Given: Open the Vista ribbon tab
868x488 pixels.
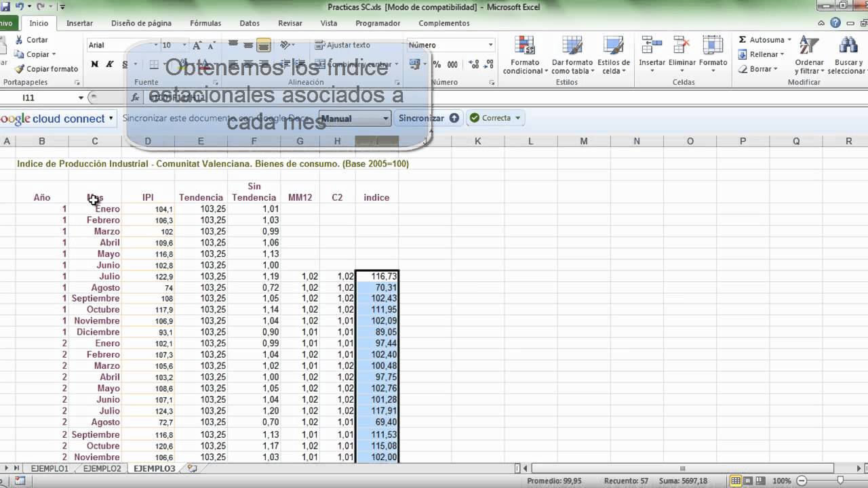Looking at the screenshot, I should (329, 23).
